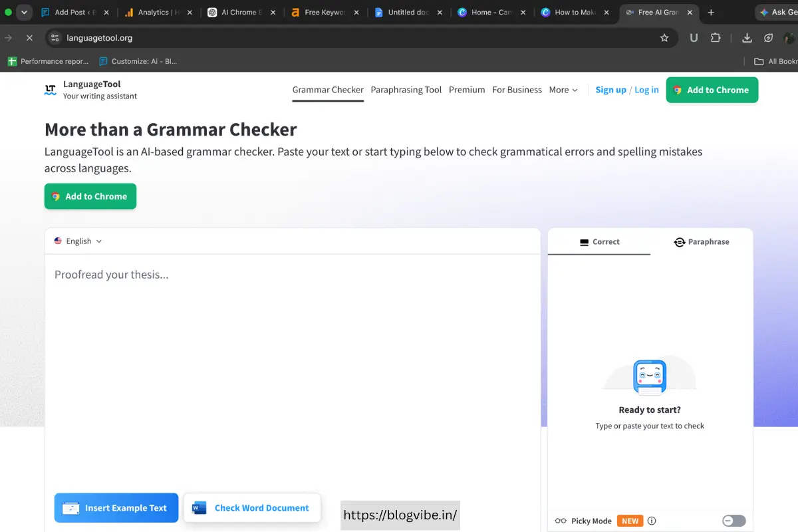Open the All Bookmarks folder
Screen dimensions: 798x532
pos(775,61)
